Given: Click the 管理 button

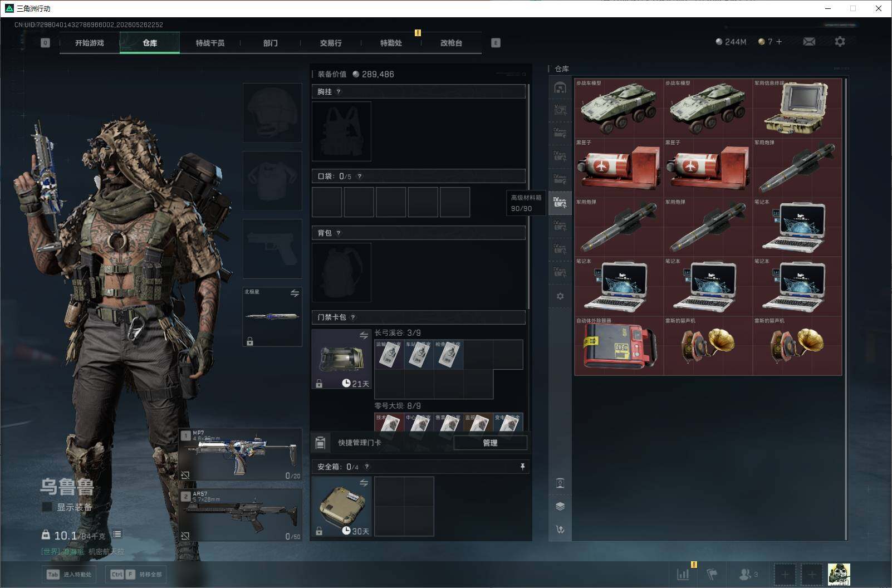Looking at the screenshot, I should (490, 443).
